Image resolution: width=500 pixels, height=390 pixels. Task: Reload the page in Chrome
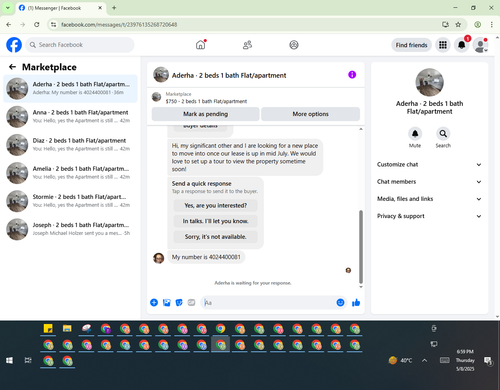[x=37, y=24]
